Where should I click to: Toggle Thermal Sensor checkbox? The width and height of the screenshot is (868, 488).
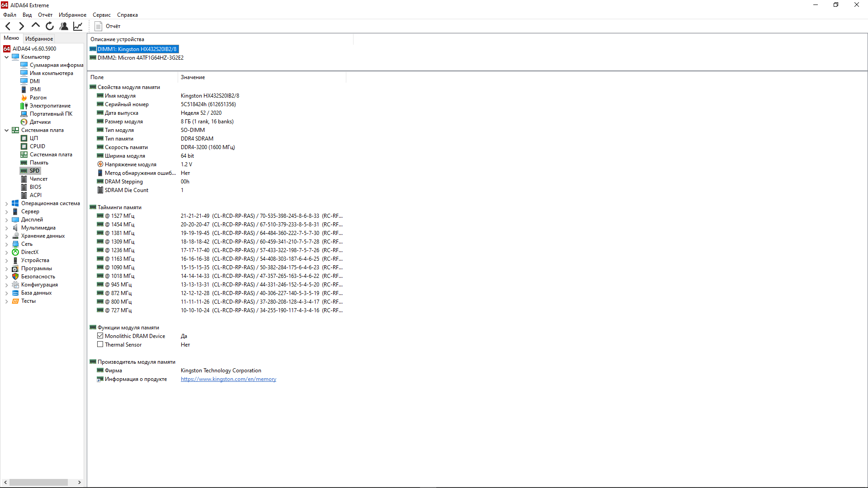100,344
